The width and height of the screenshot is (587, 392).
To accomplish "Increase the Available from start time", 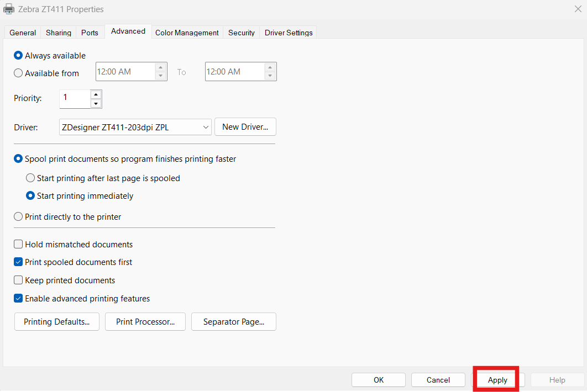I will tap(161, 67).
